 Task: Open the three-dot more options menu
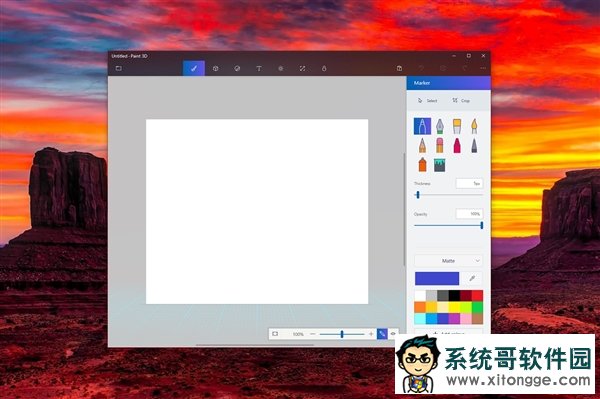483,68
